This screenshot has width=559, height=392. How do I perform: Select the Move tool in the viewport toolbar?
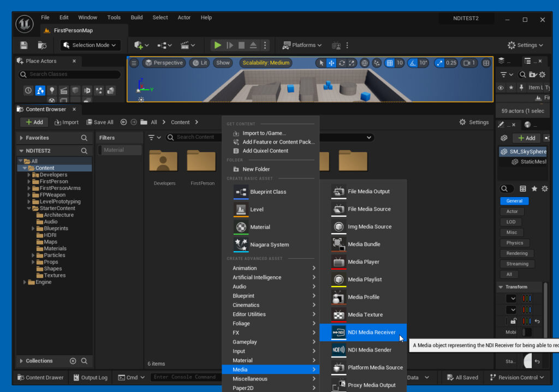tap(331, 62)
